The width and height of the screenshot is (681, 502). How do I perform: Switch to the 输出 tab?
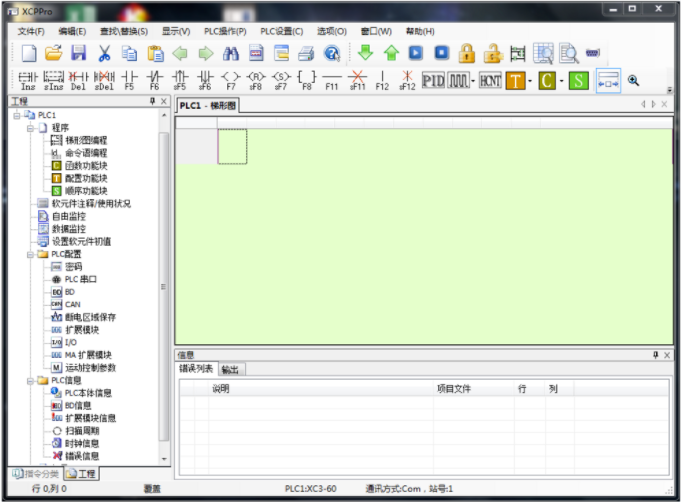(231, 369)
